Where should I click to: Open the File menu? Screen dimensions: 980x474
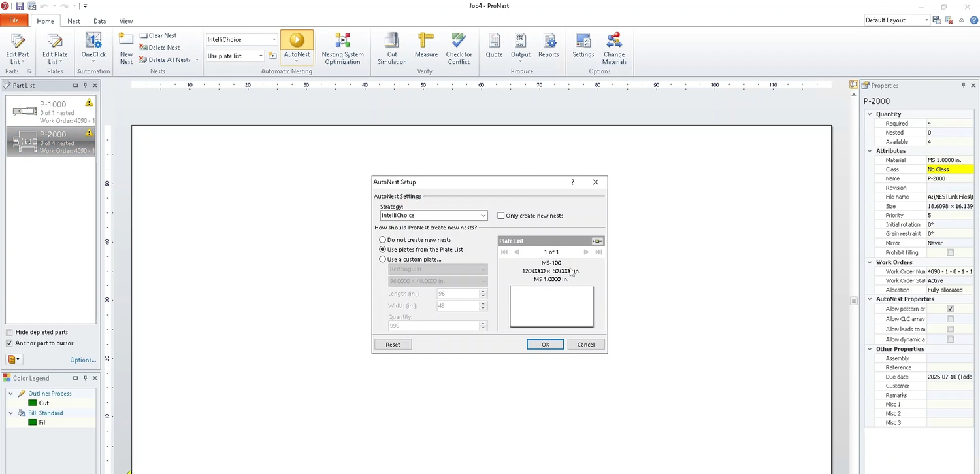(x=14, y=21)
